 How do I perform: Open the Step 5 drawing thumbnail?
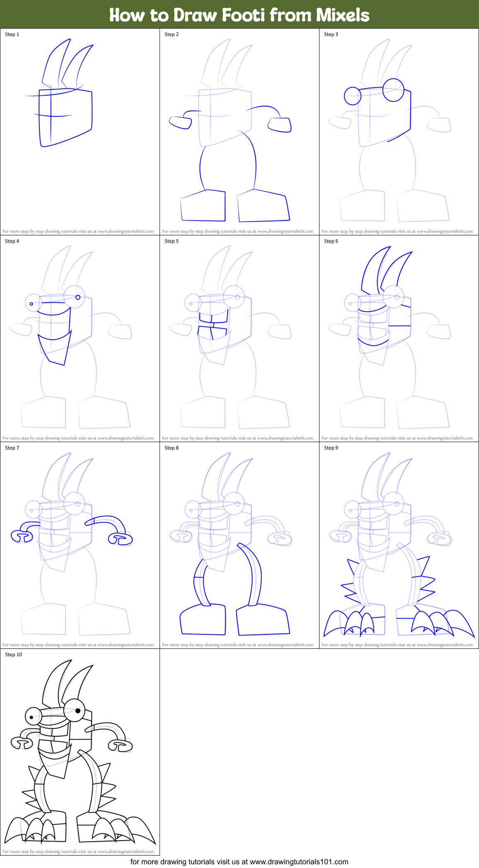239,338
